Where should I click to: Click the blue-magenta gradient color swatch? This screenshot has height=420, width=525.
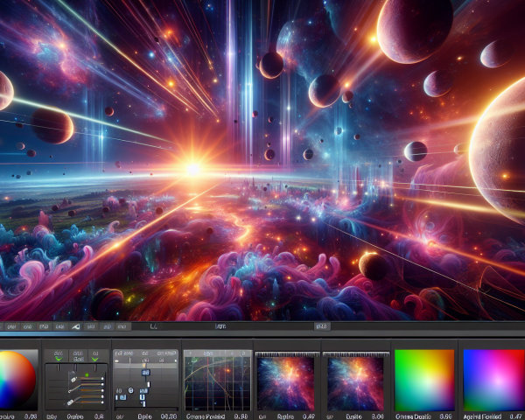pyautogui.click(x=492, y=379)
